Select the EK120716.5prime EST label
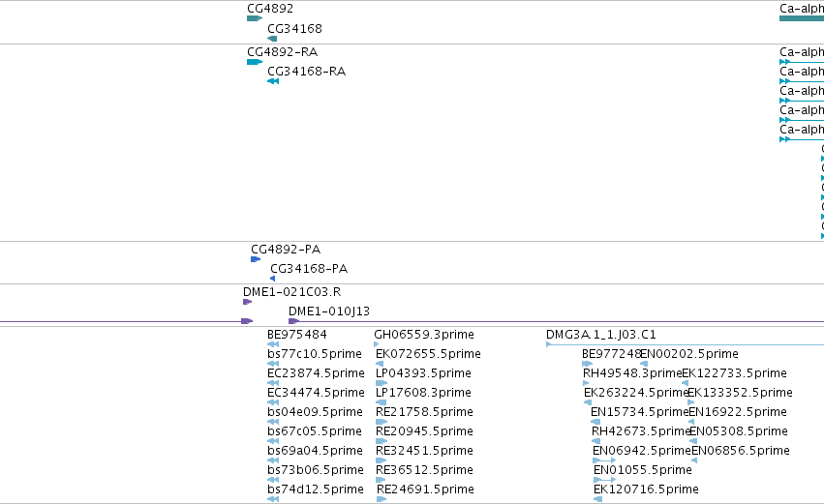This screenshot has height=504, width=824. pos(646,489)
